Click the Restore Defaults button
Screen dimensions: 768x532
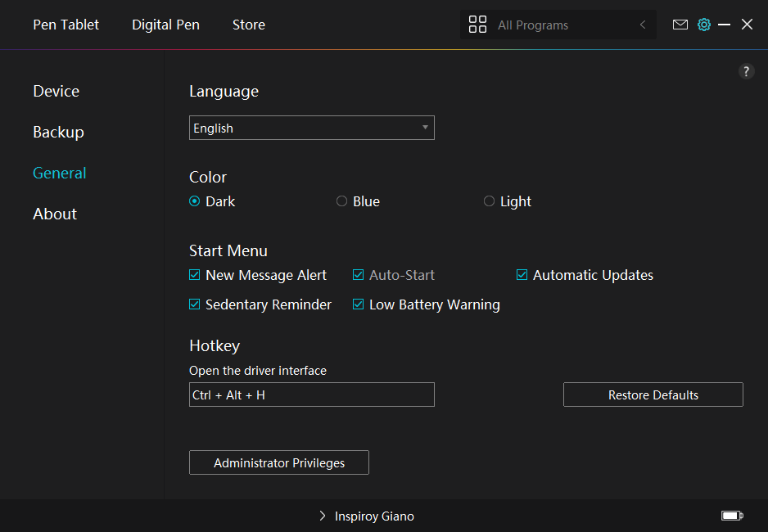653,394
